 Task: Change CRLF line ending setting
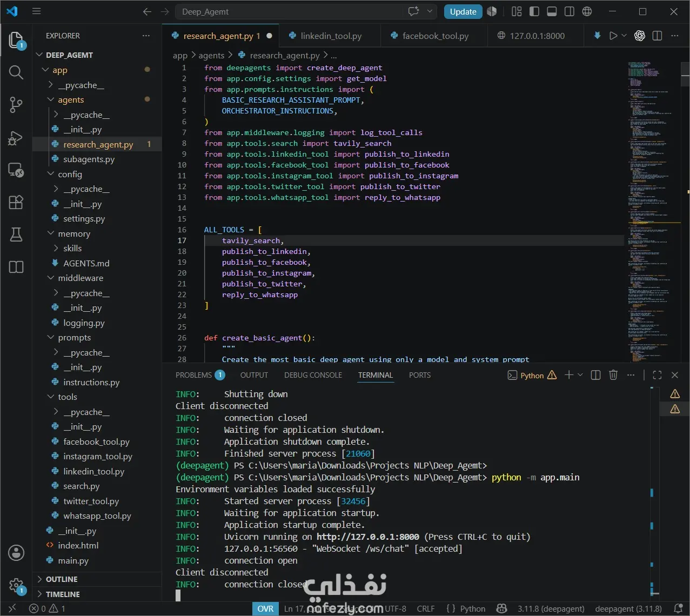pos(426,608)
